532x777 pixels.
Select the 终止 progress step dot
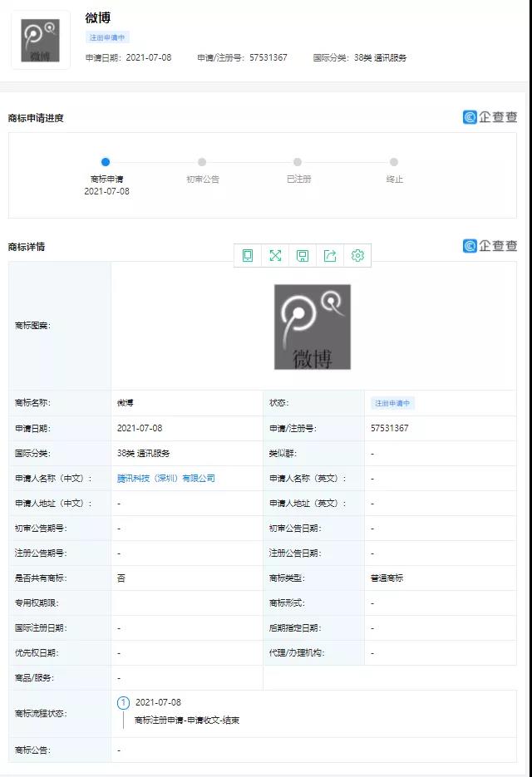coord(394,162)
